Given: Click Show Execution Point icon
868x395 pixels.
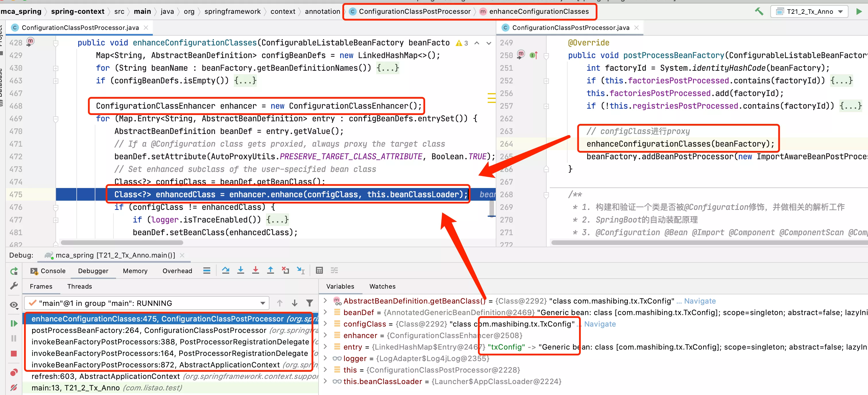Looking at the screenshot, I should click(207, 271).
